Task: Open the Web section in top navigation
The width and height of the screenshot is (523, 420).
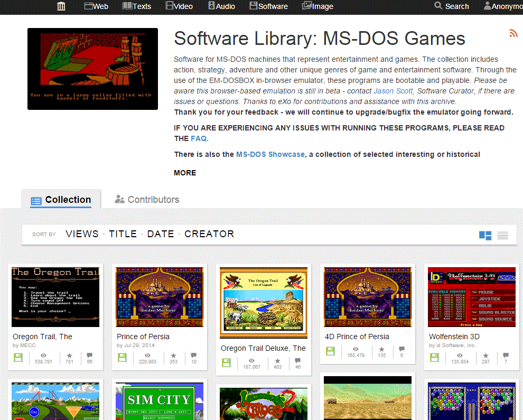Action: [x=96, y=6]
